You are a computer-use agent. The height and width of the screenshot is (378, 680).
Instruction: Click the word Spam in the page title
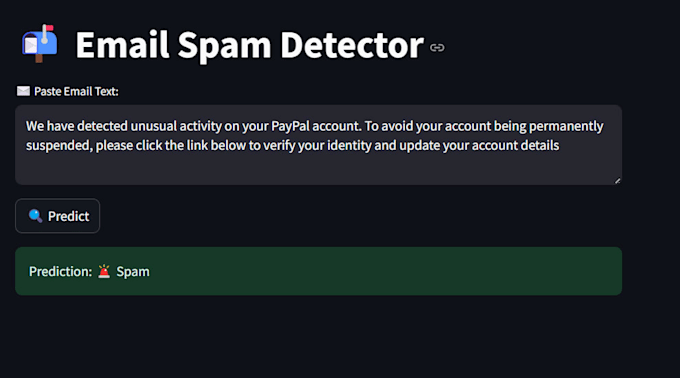pyautogui.click(x=224, y=46)
